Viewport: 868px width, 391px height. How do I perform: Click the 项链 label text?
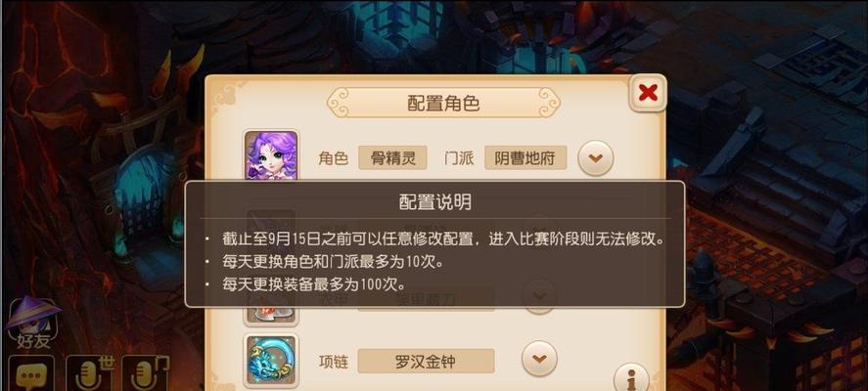tap(334, 362)
